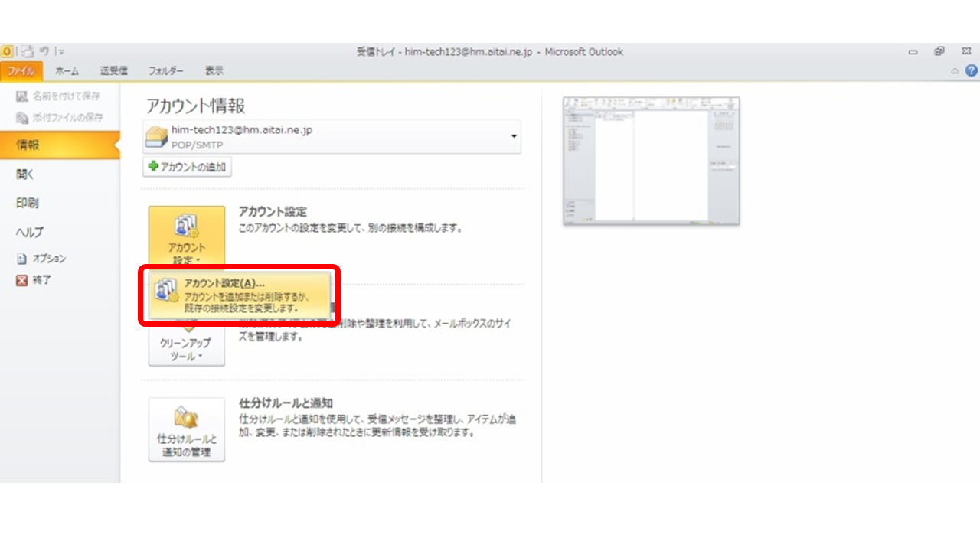Click the green plus icon on アカウントの追加

tap(152, 168)
